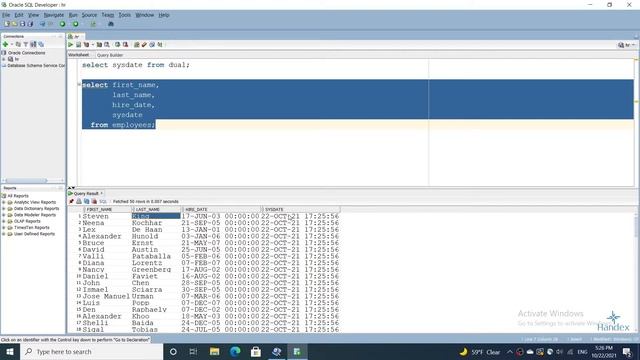This screenshot has width=640, height=360.
Task: Click the Save All icon in main toolbar
Action: 30,24
